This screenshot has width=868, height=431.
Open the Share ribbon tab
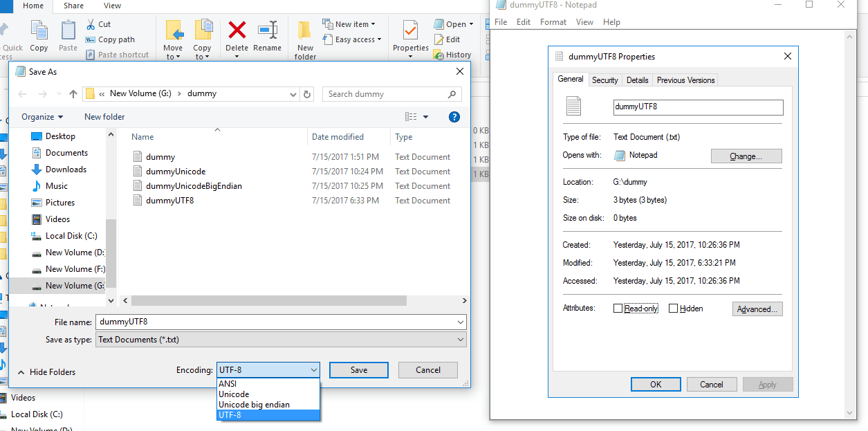point(74,6)
